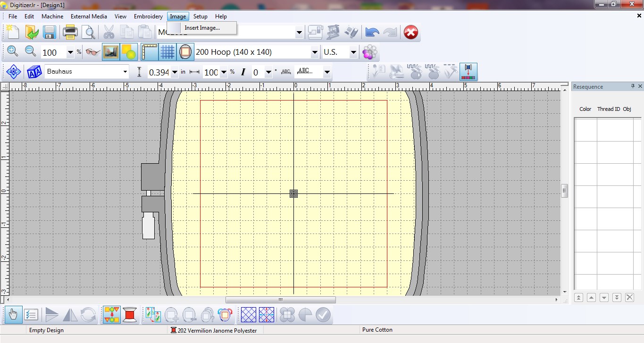The image size is (644, 343).
Task: Pin the Resequence panel
Action: click(x=633, y=86)
